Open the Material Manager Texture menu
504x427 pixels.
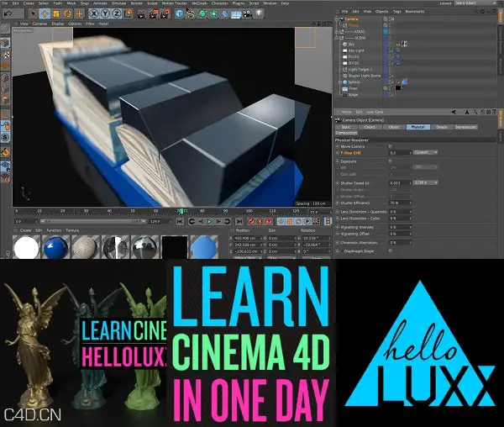point(72,230)
